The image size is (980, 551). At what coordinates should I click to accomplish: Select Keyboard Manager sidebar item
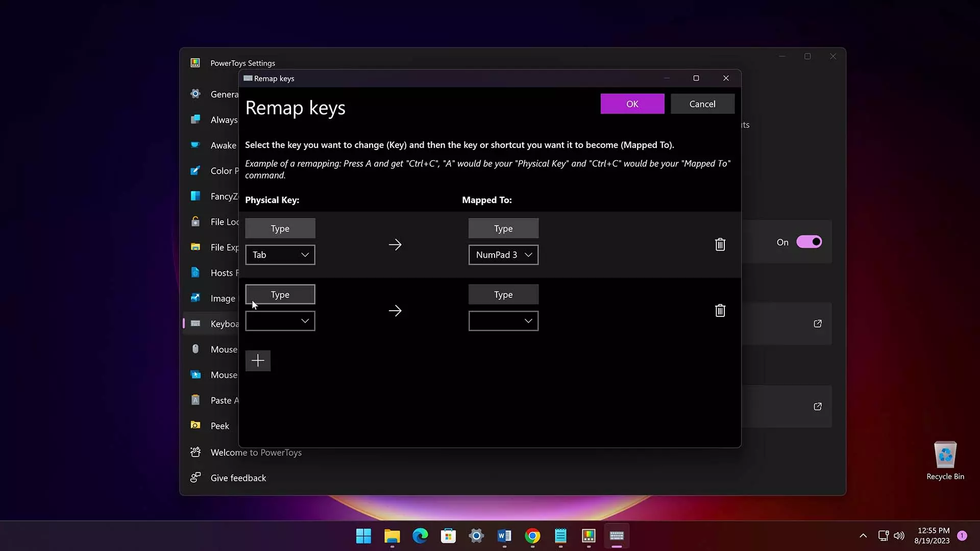click(x=211, y=323)
